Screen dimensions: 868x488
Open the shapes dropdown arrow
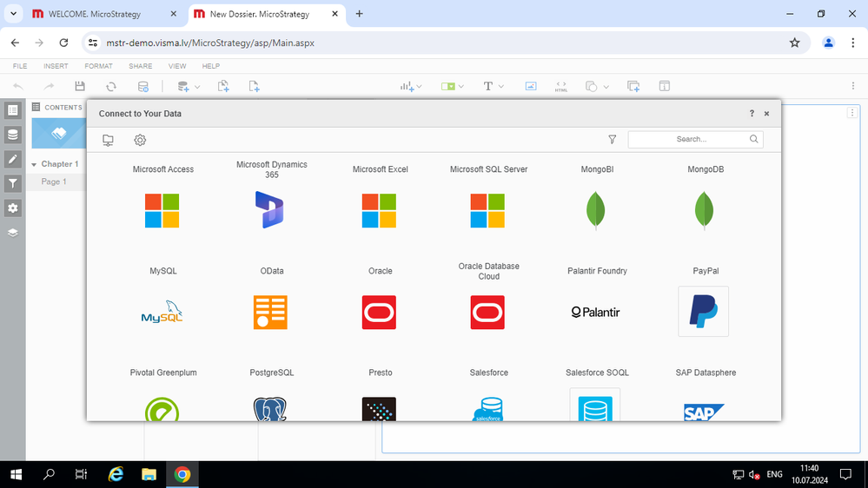(606, 87)
